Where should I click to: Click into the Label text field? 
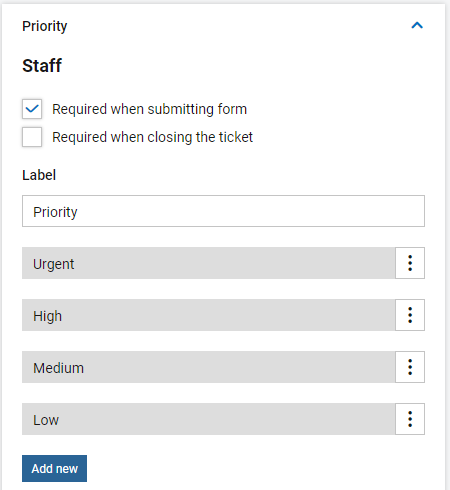[x=223, y=211]
